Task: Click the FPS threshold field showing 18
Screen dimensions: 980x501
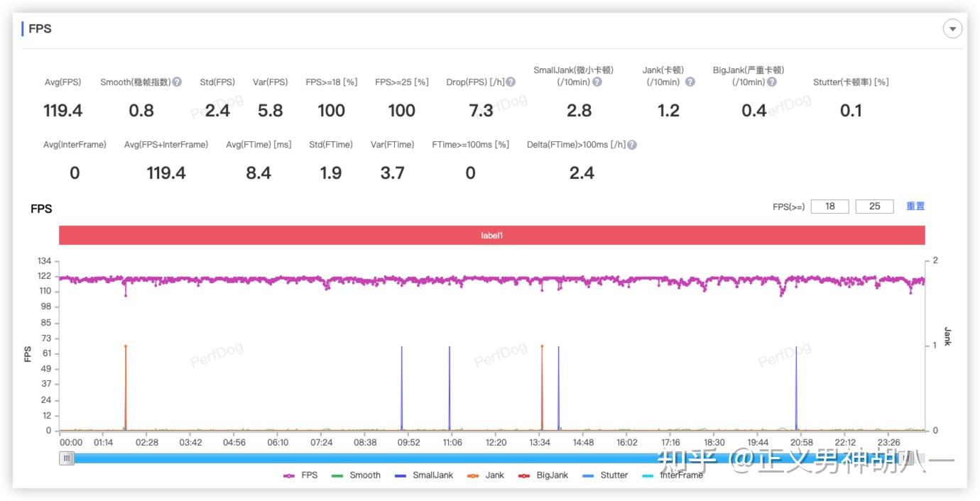Action: pyautogui.click(x=829, y=207)
